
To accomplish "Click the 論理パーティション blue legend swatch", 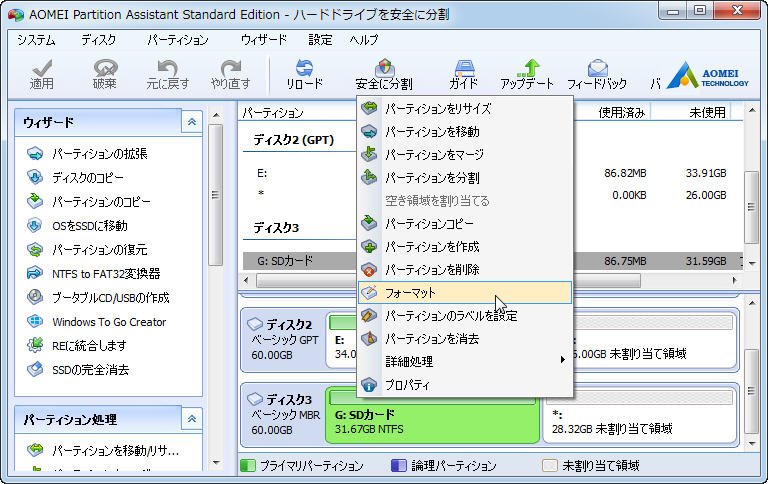I will [399, 465].
